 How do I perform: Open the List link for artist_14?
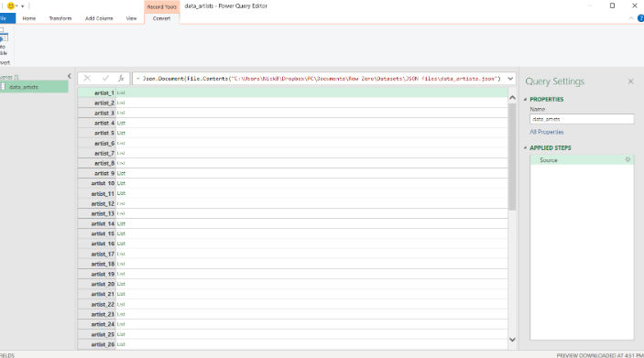pyautogui.click(x=121, y=223)
